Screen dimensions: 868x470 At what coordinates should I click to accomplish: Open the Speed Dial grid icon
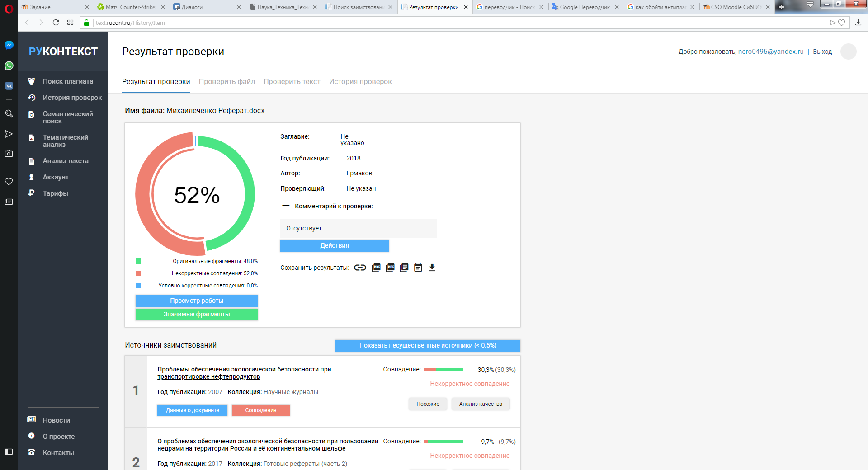click(70, 23)
